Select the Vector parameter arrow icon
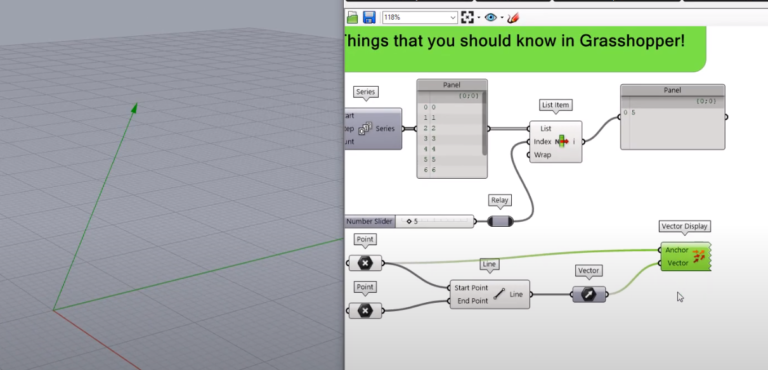 [x=589, y=295]
